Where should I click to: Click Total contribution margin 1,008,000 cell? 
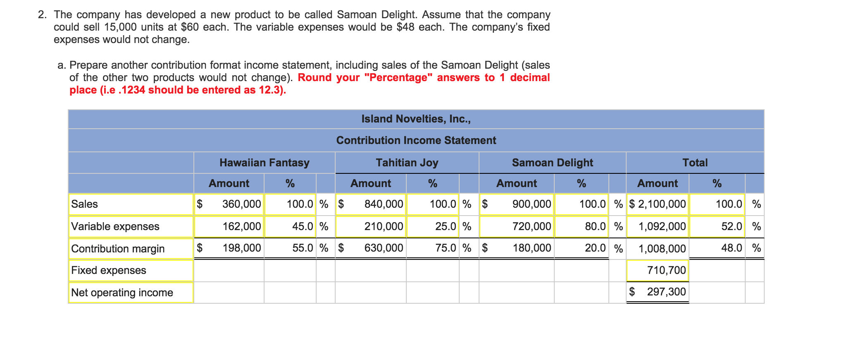658,249
